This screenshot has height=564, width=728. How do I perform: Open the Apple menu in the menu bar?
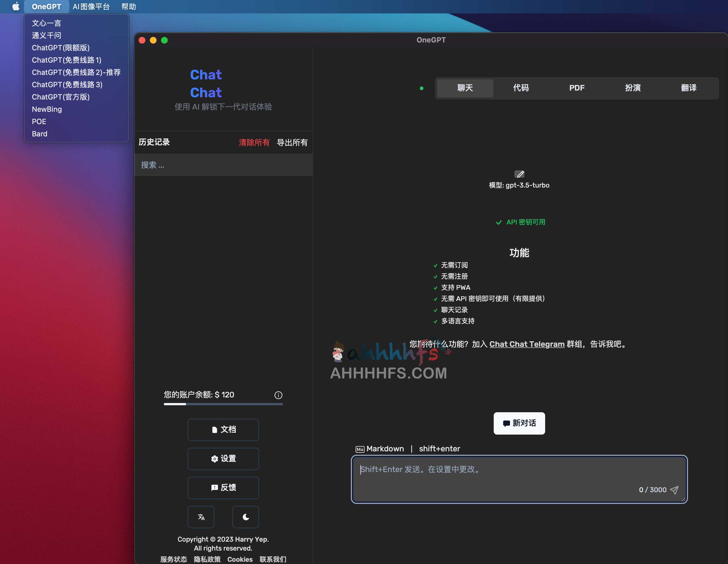(x=15, y=6)
